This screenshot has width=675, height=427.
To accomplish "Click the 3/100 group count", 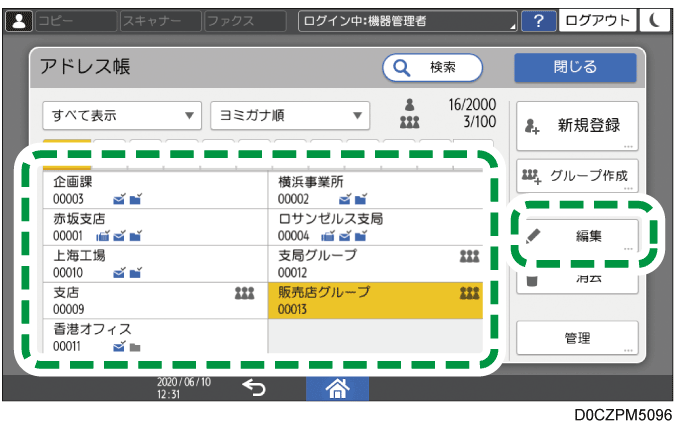I will tap(480, 122).
